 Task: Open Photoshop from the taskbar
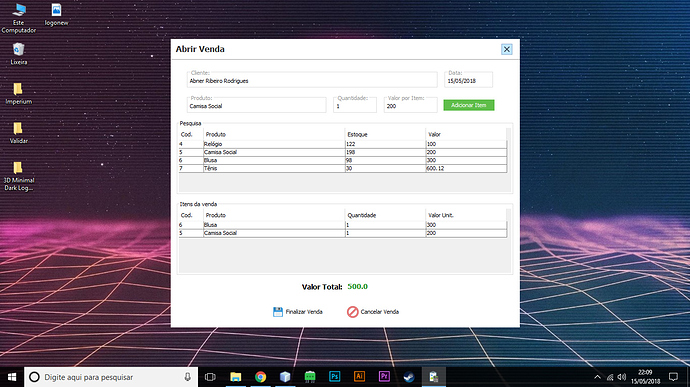tap(334, 376)
